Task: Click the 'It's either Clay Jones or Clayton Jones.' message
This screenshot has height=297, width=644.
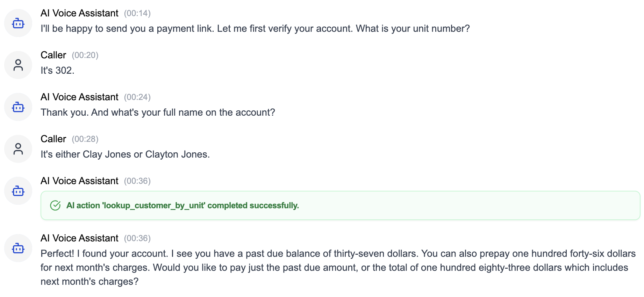Action: (x=126, y=154)
